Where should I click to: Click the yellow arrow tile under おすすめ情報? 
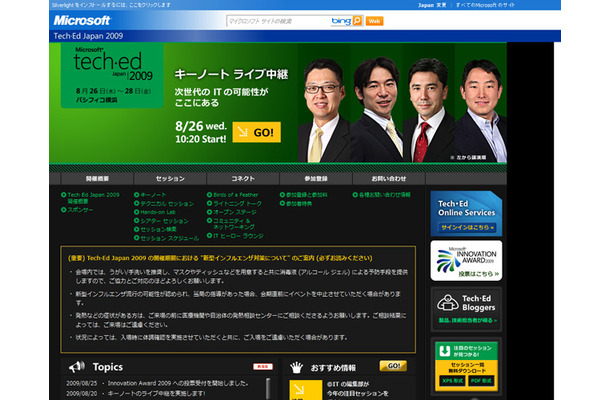pyautogui.click(x=305, y=390)
